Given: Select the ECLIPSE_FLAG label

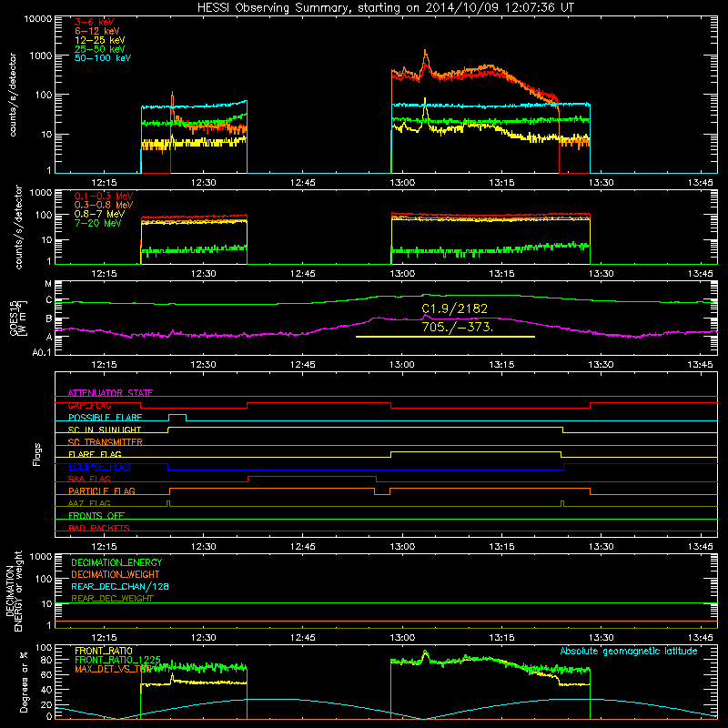Looking at the screenshot, I should 99,467.
